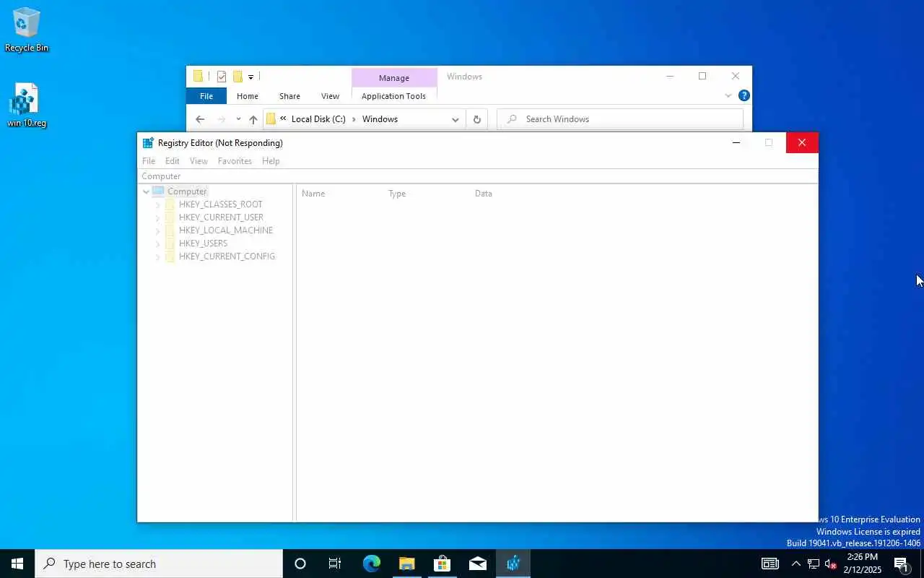Select the win 10.reg file on desktop
Screen dimensions: 924x578
tap(27, 105)
